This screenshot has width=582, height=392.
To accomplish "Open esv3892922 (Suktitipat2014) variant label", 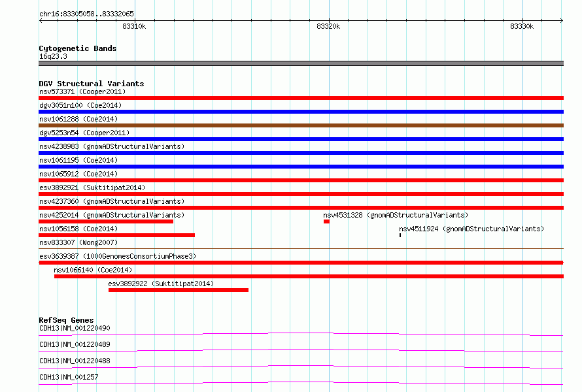I will [161, 284].
